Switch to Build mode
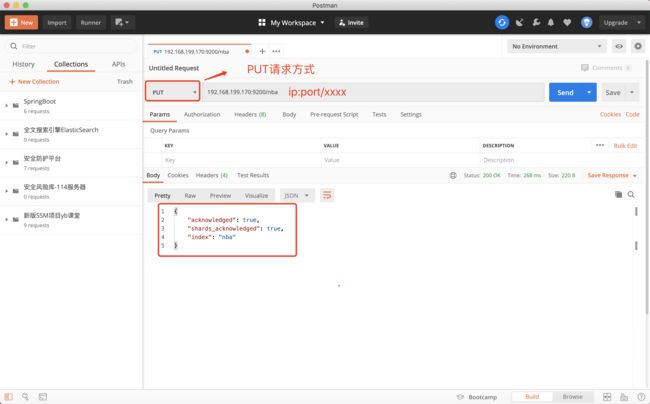650x404 pixels. pyautogui.click(x=532, y=397)
